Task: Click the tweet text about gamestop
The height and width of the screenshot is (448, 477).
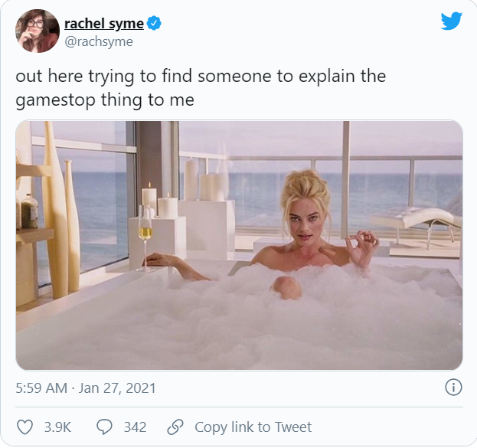Action: click(x=201, y=89)
